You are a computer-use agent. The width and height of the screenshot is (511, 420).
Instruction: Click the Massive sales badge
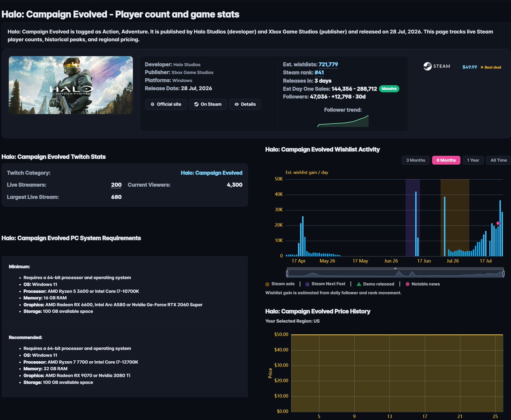click(389, 89)
